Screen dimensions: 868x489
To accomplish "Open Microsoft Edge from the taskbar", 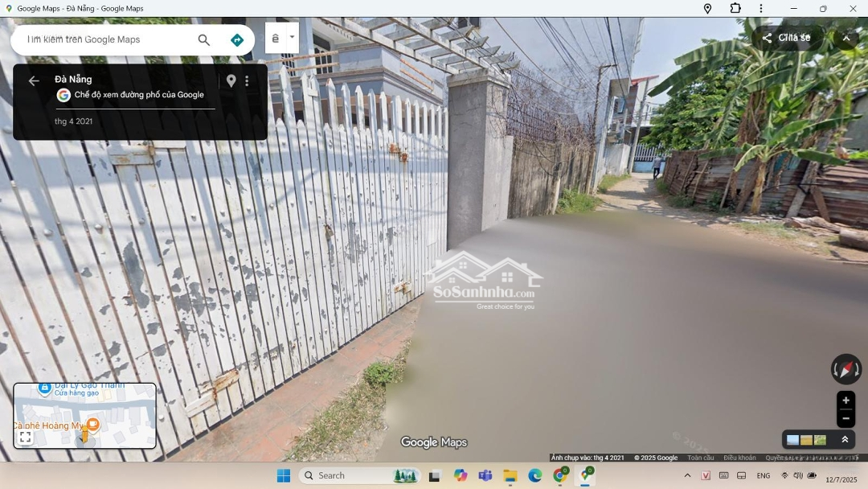I will point(535,475).
